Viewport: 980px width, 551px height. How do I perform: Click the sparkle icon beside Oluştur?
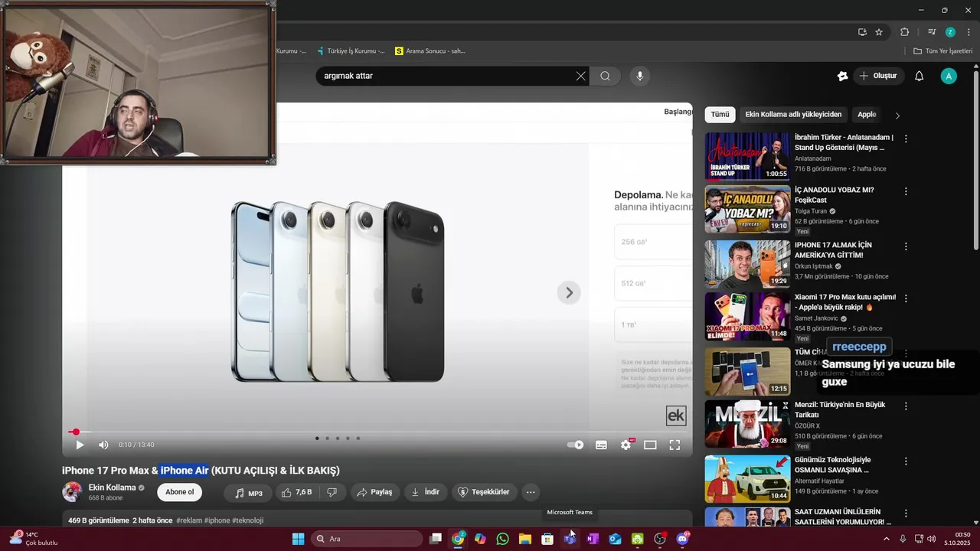coord(843,76)
